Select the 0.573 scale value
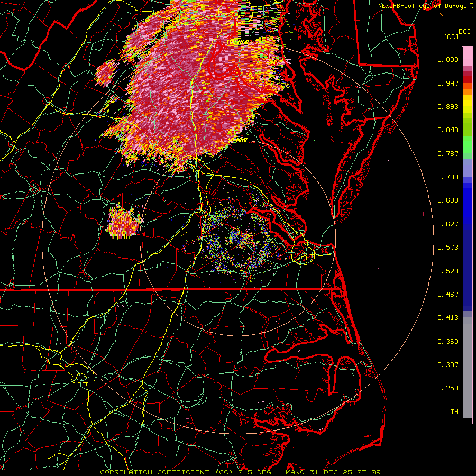476x476 pixels. (x=448, y=248)
